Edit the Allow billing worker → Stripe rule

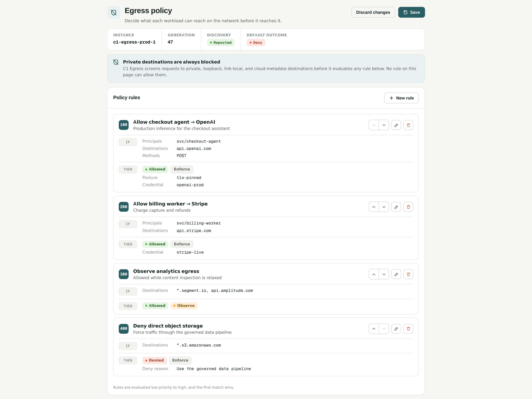click(396, 207)
